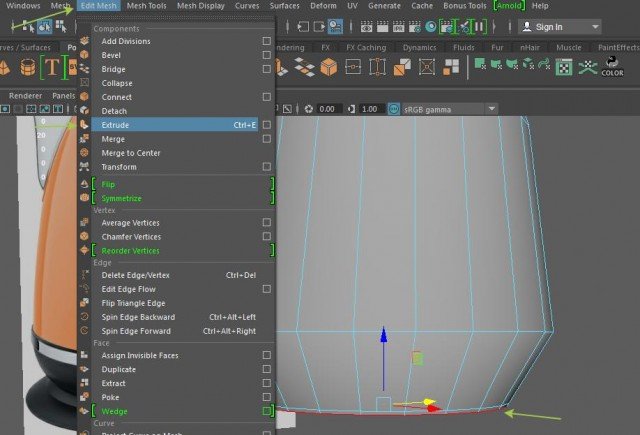Click the skull cleanup shelf icon
Image resolution: width=640 pixels, height=435 pixels.
tap(589, 68)
